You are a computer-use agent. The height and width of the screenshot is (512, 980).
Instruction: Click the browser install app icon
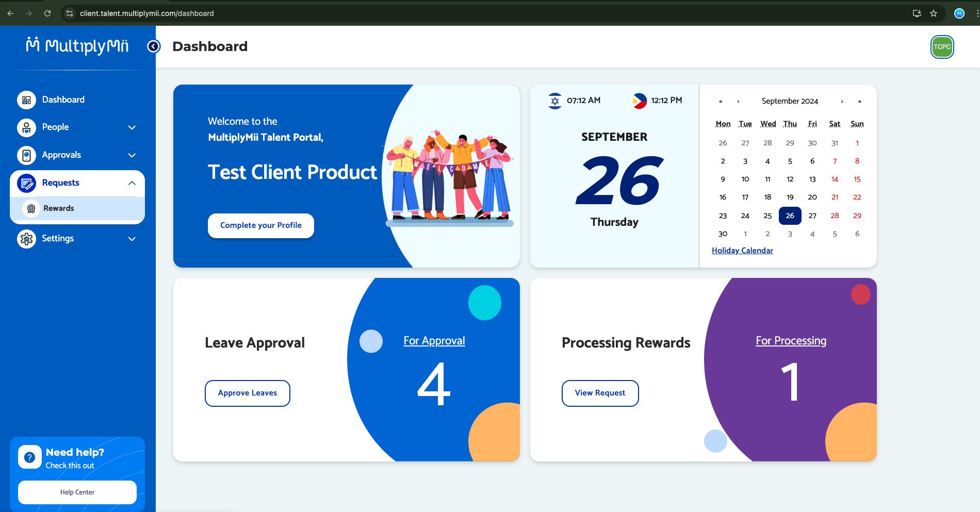(x=917, y=13)
